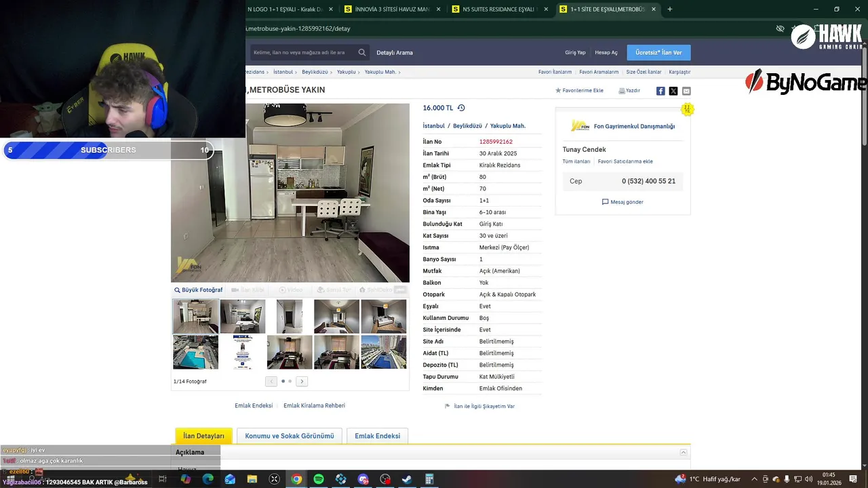
Task: Open Discord from the taskbar
Action: [363, 479]
